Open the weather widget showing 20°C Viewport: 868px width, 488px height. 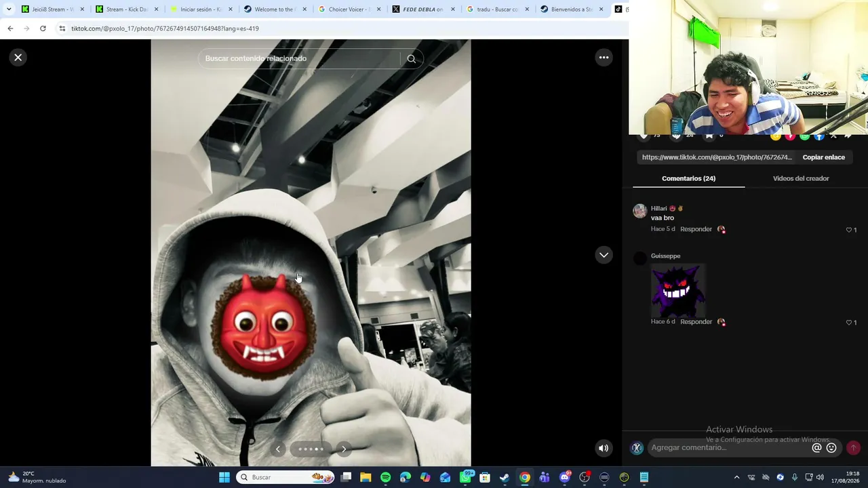[x=37, y=477]
